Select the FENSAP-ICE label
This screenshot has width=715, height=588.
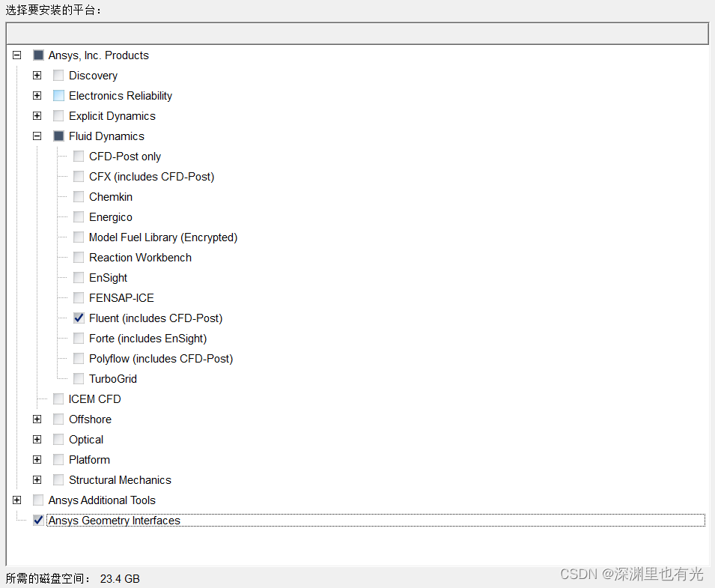tap(121, 298)
